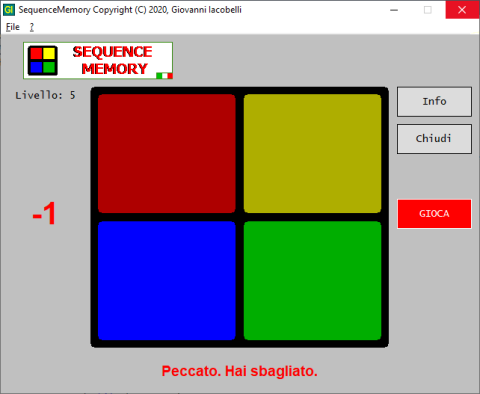
Task: Click the red -1 score indicator
Action: pos(44,214)
